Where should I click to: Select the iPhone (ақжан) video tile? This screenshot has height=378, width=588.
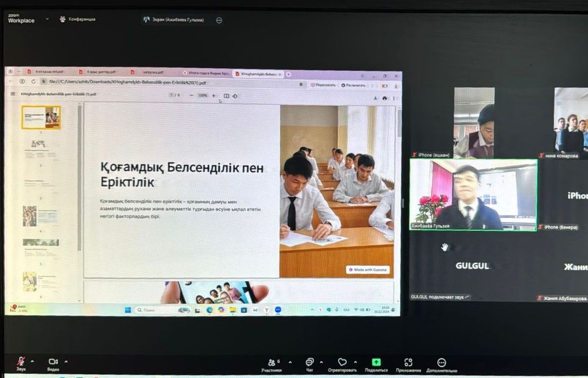[x=474, y=123]
